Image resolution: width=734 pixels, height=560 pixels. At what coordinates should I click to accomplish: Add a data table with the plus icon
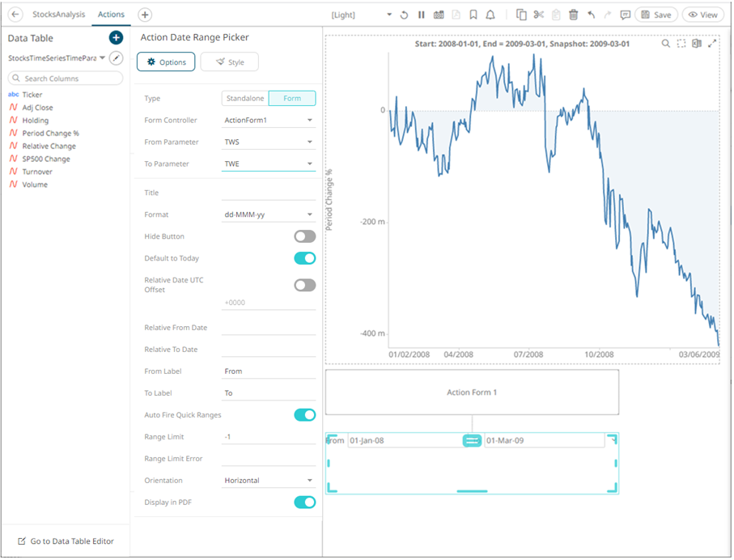pyautogui.click(x=116, y=38)
